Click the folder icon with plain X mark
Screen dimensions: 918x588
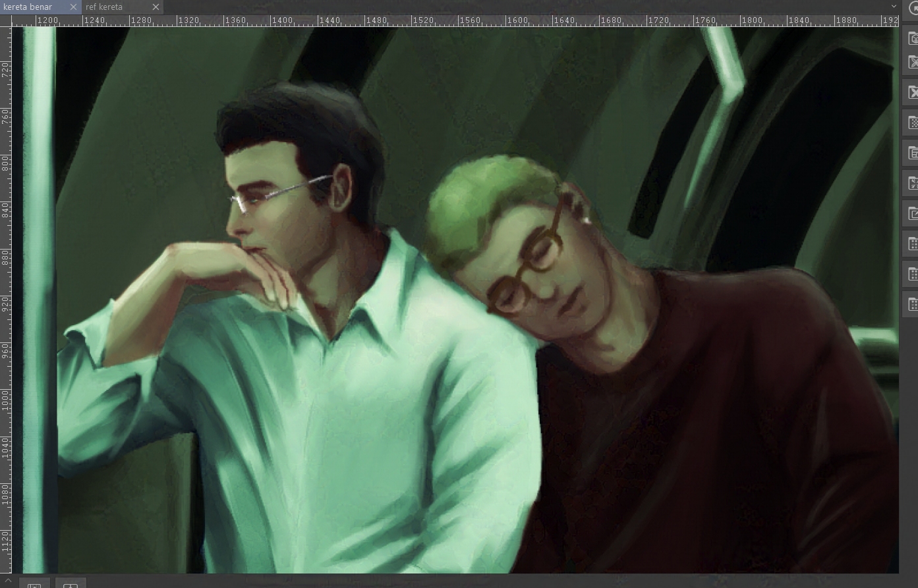[x=913, y=93]
